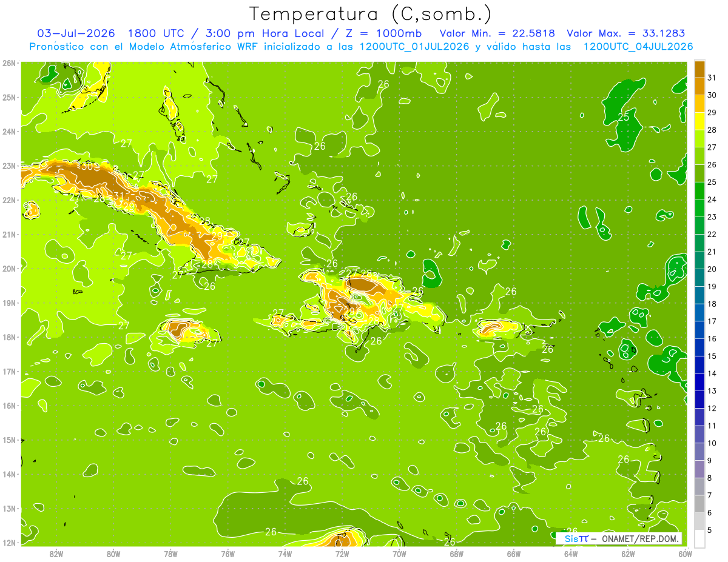Click legend value 31

point(712,78)
